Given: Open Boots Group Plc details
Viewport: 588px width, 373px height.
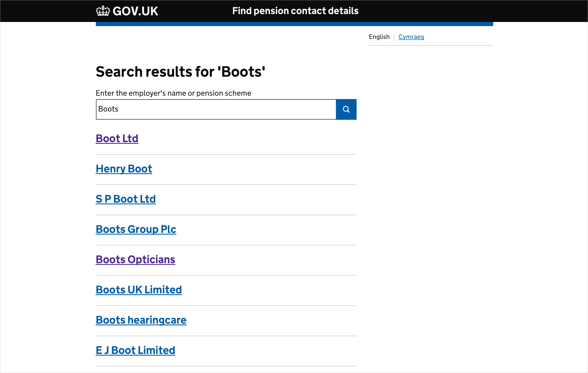Looking at the screenshot, I should pyautogui.click(x=136, y=229).
